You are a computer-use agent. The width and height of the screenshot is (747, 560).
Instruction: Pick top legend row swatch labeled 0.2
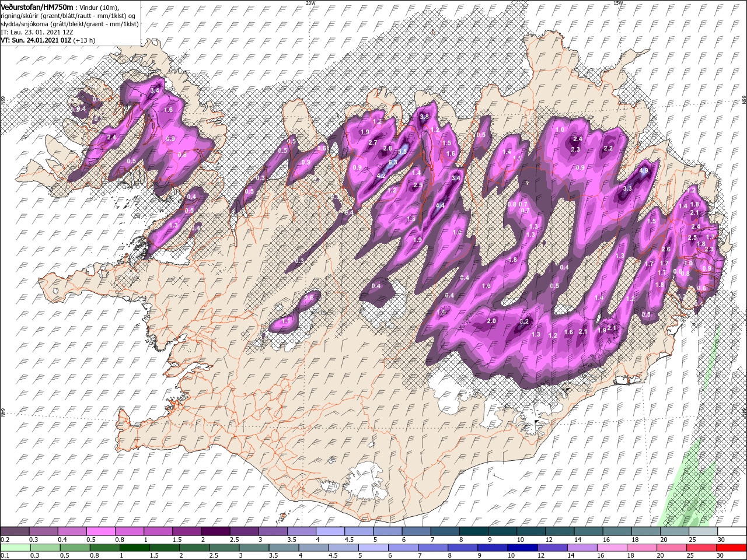tap(15, 531)
